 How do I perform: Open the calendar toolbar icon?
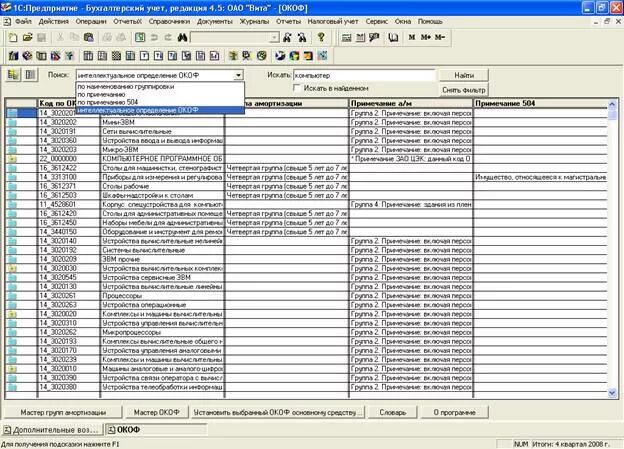360,37
